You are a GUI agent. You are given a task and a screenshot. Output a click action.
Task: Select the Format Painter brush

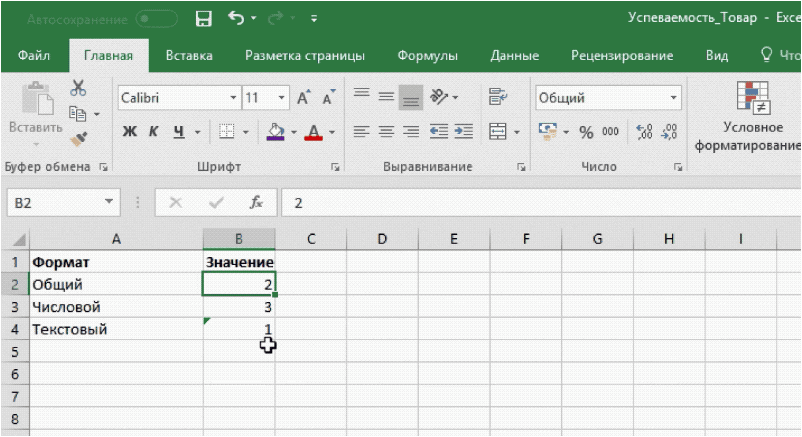click(79, 139)
